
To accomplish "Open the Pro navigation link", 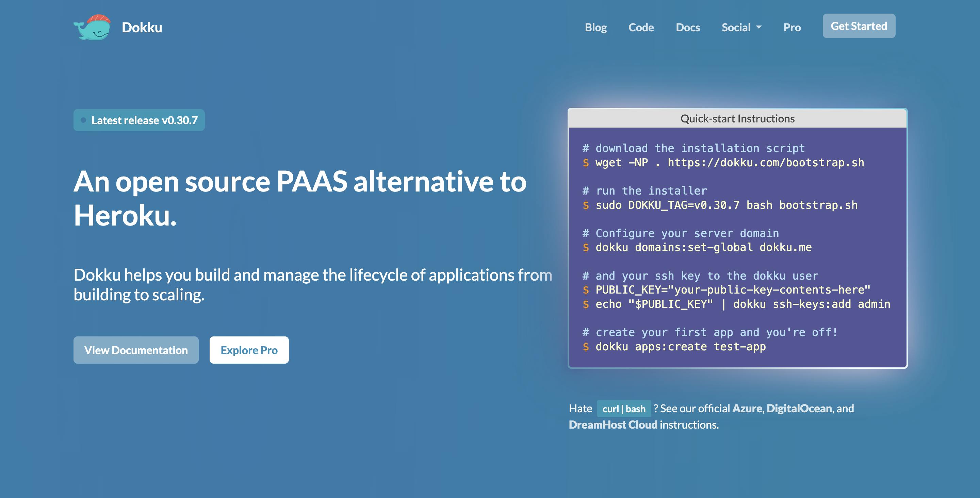I will click(792, 28).
